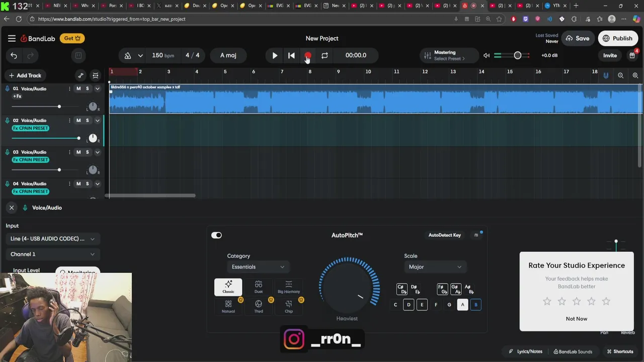Return to start with skip-back button
This screenshot has height=362, width=644.
pyautogui.click(x=291, y=55)
